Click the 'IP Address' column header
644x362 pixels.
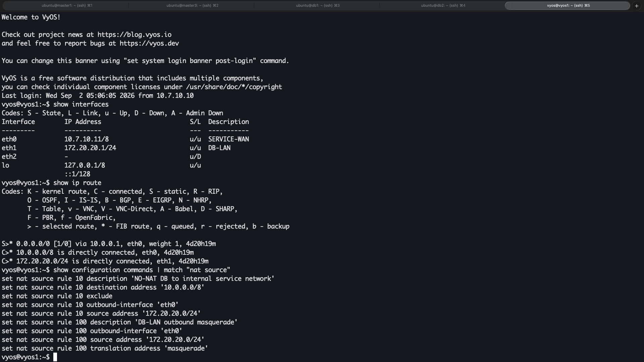click(83, 122)
